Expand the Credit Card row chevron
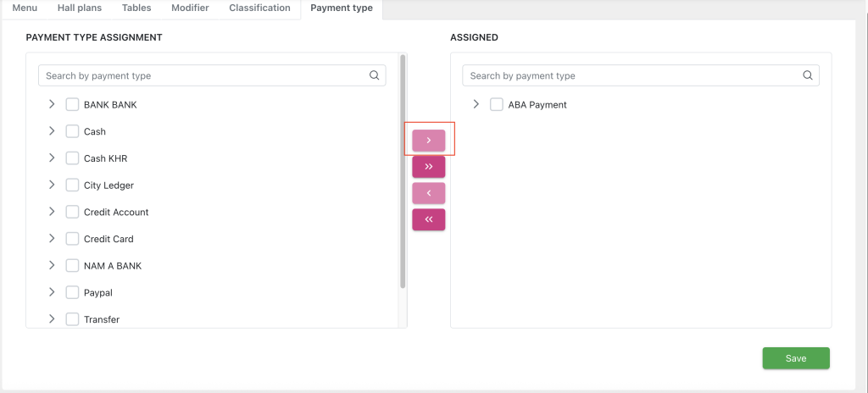Screen dimensions: 868x393 tap(52, 238)
